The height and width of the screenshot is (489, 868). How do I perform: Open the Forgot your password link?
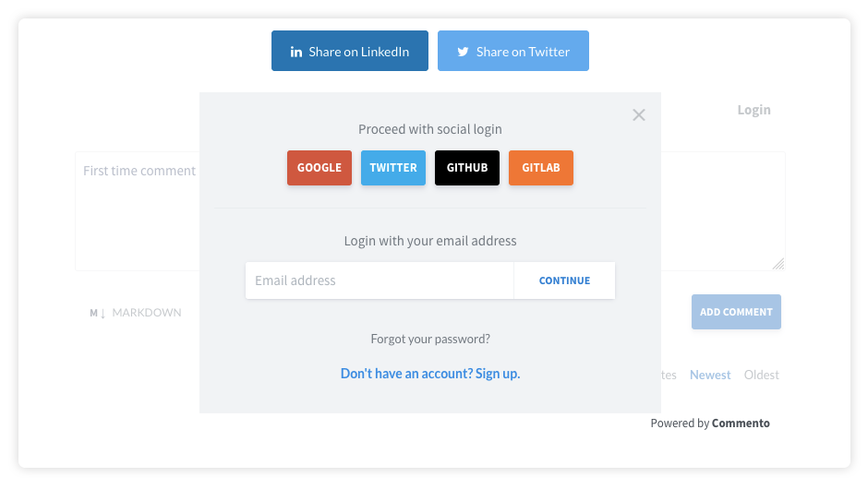point(430,339)
